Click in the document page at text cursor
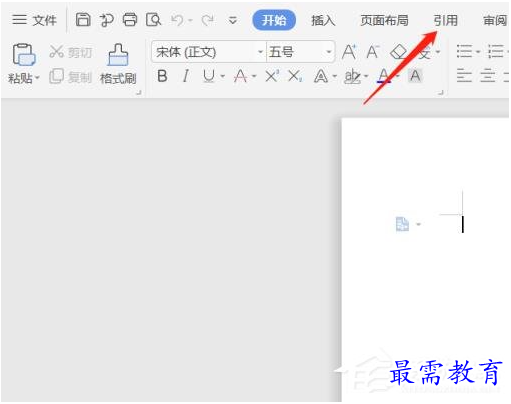 pos(463,224)
